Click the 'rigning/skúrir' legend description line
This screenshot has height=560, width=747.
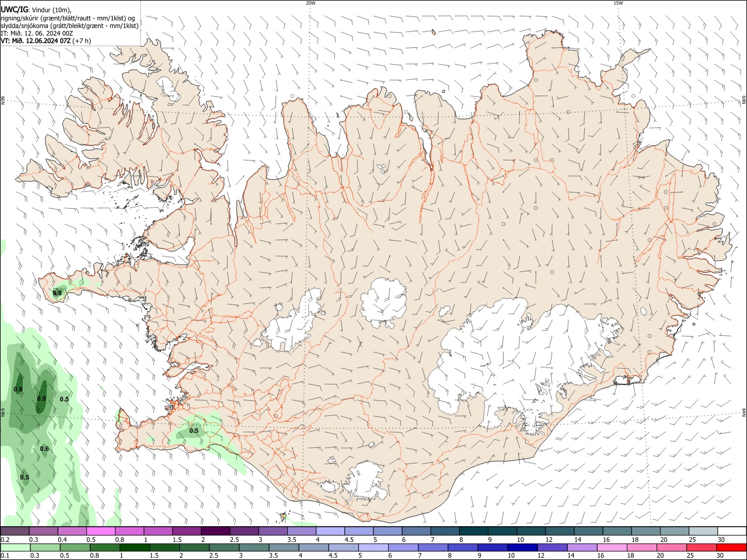[x=68, y=17]
